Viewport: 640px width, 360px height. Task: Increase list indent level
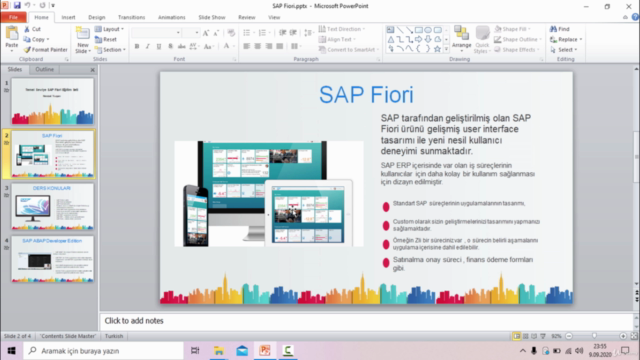tap(293, 33)
